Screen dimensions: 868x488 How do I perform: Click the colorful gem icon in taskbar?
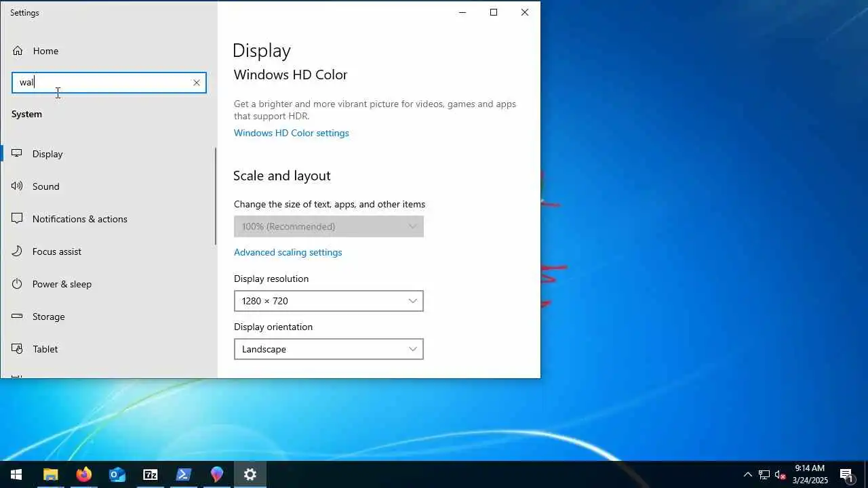point(217,474)
